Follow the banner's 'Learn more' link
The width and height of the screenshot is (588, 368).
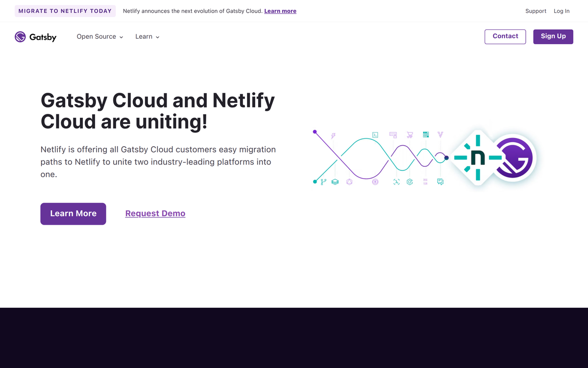tap(280, 11)
